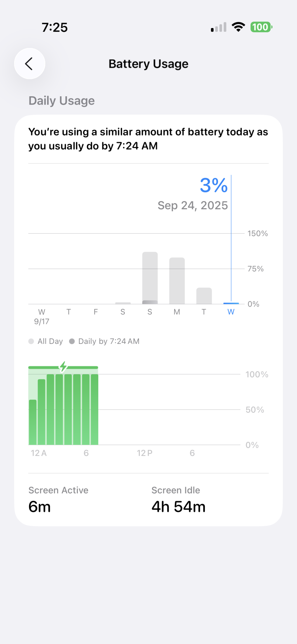The height and width of the screenshot is (644, 297).
Task: Select Monday's usage bar in chart
Action: (x=177, y=280)
